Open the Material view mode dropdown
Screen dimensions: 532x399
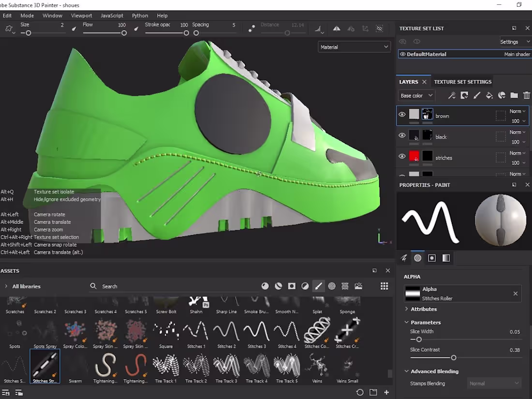tap(355, 46)
